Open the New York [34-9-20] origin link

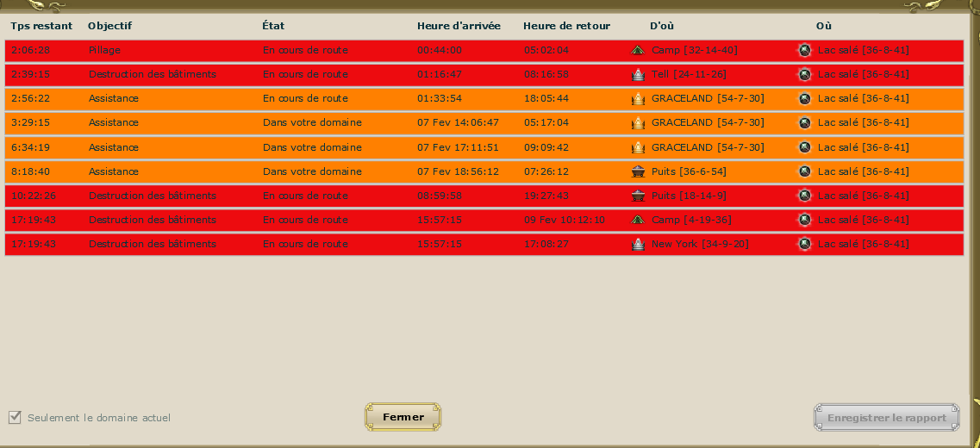pyautogui.click(x=699, y=244)
